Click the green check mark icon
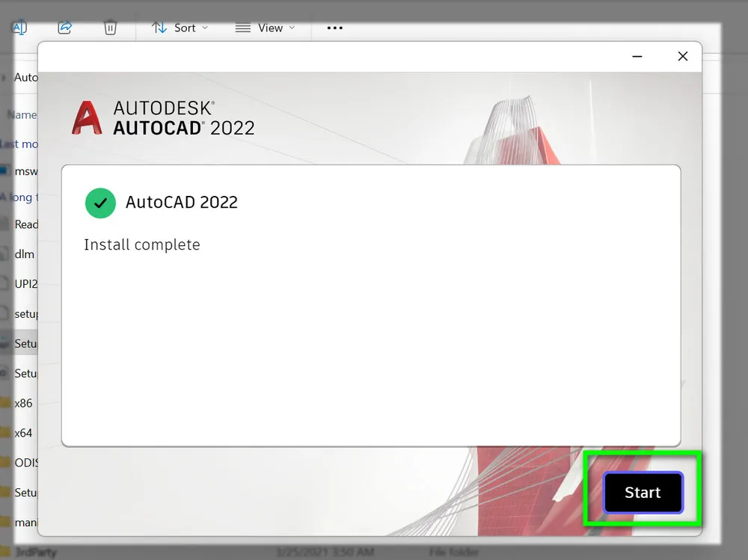748x560 pixels. pos(100,203)
